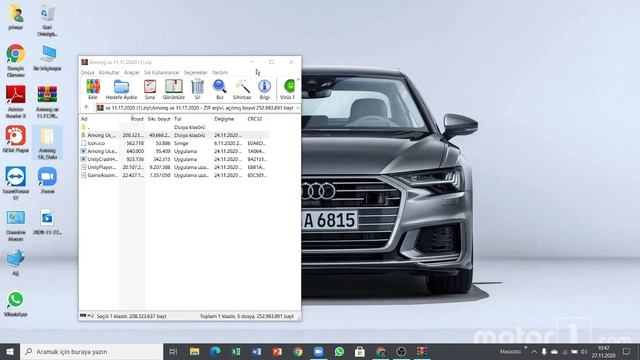Screen dimensions: 640x360
Task: Expand the hidden toolbar buttons chevron
Action: click(x=298, y=80)
